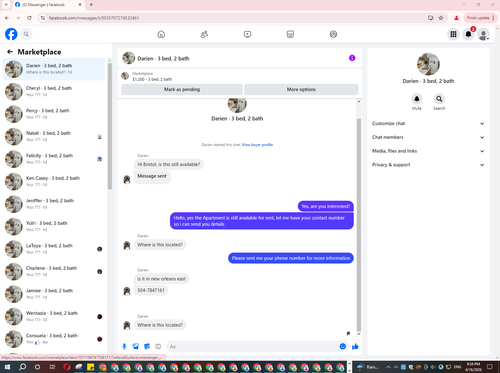Open the browser tab list dropdown
The image size is (500, 373).
6,5
